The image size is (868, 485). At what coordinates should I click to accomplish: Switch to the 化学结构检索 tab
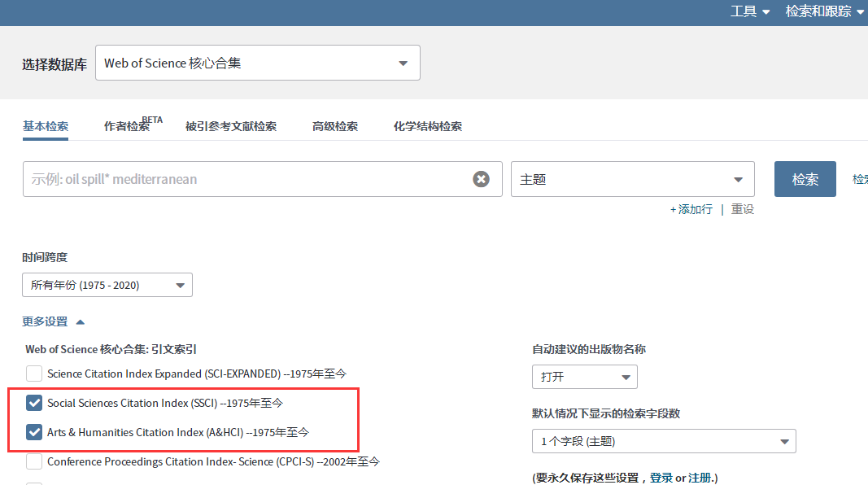pyautogui.click(x=427, y=126)
